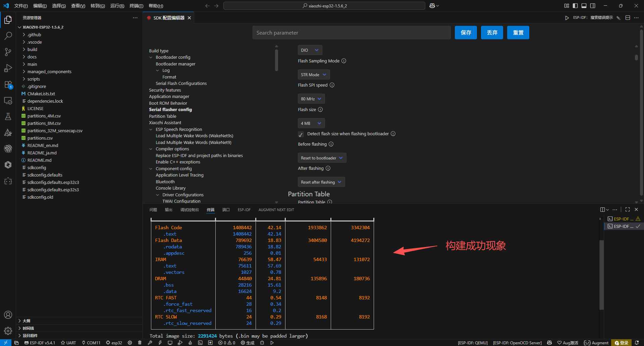Screen dimensions: 644x346
Task: Click COM11 port in status bar
Action: [x=91, y=343]
